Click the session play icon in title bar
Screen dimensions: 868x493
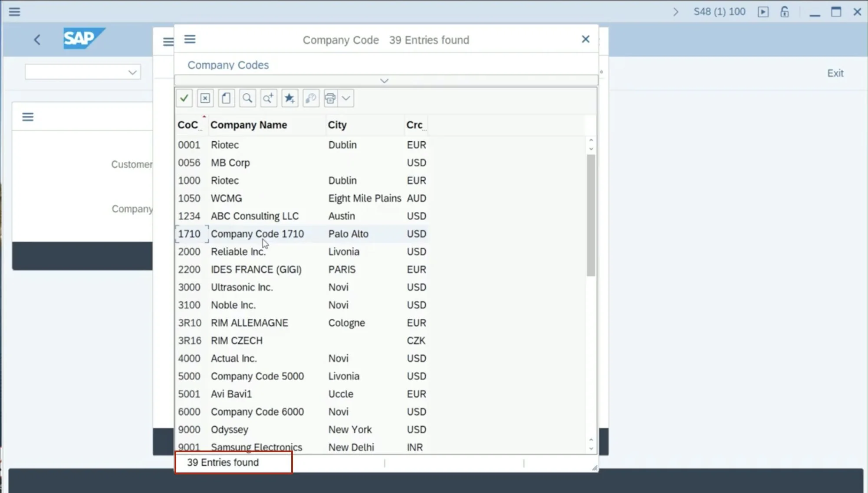pyautogui.click(x=763, y=12)
